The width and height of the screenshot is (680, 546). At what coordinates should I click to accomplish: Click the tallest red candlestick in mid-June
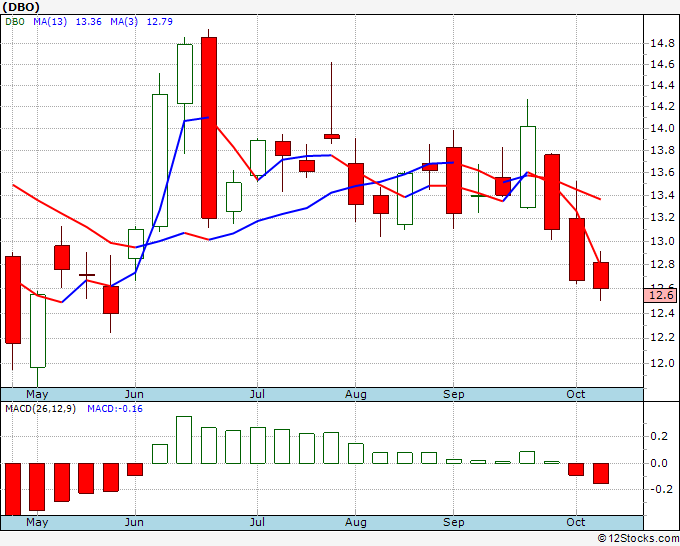[x=209, y=128]
